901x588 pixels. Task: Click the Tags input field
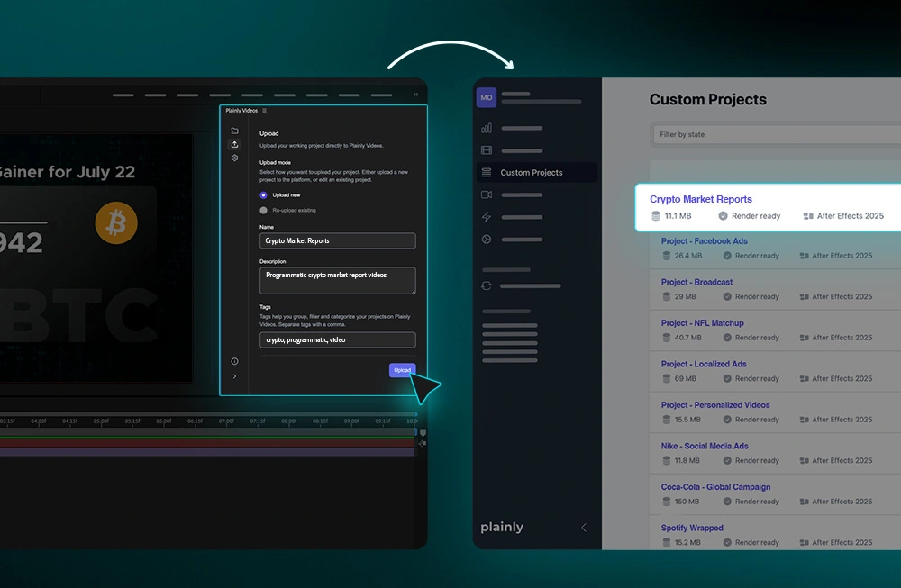(x=337, y=340)
